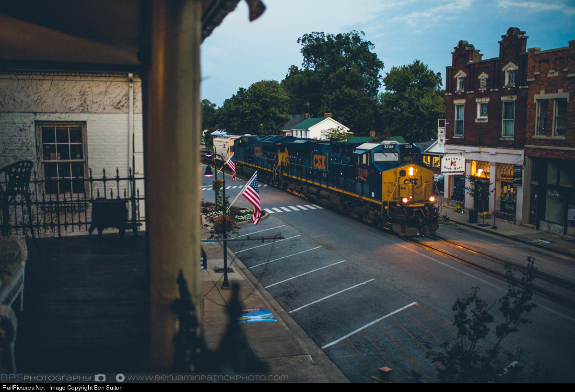Click the circular icon before the website URL
The width and height of the screenshot is (575, 392).
point(120,378)
